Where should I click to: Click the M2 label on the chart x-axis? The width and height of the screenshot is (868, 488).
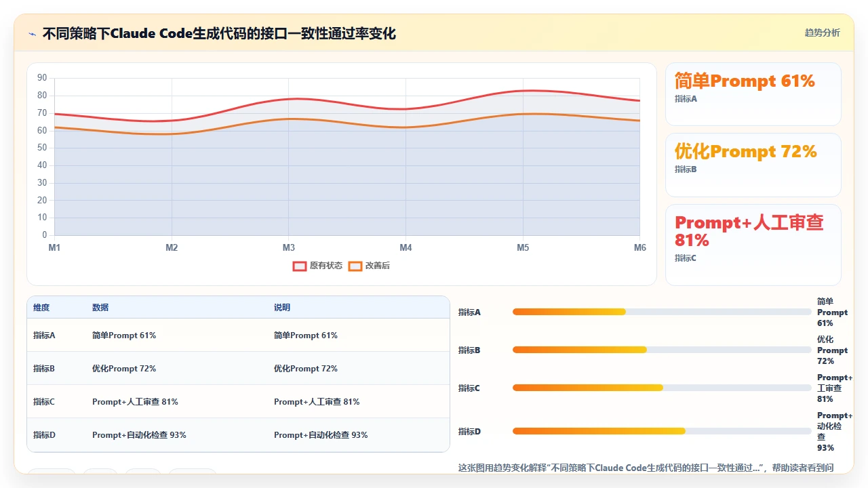(x=172, y=248)
